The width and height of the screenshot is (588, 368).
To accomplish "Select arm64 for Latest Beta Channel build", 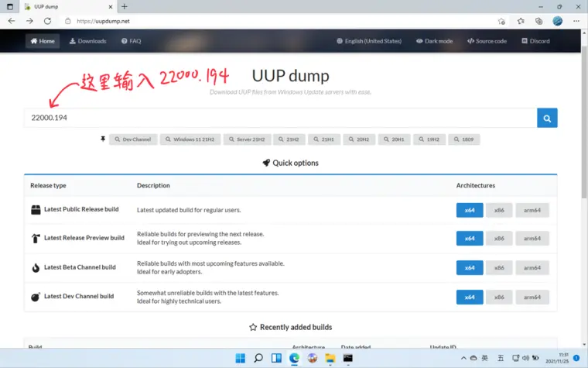I will (532, 268).
